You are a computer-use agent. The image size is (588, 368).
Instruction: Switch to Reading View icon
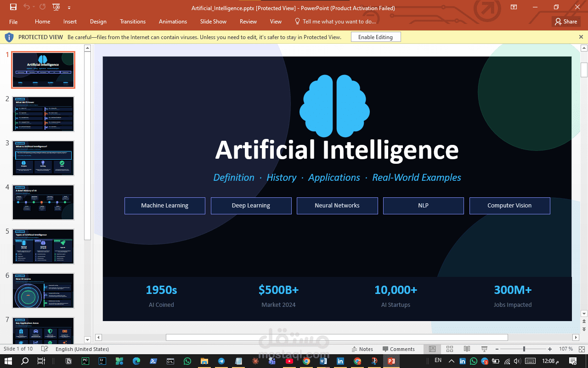pyautogui.click(x=467, y=349)
